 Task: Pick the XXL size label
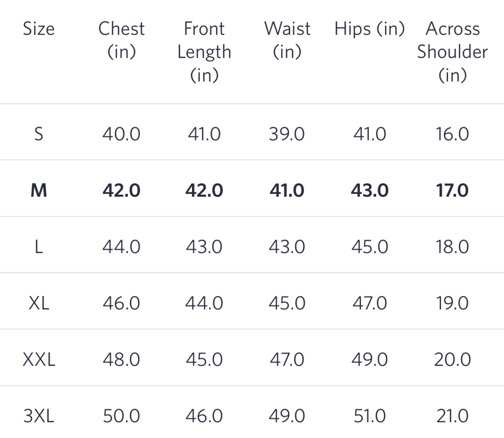click(x=38, y=360)
